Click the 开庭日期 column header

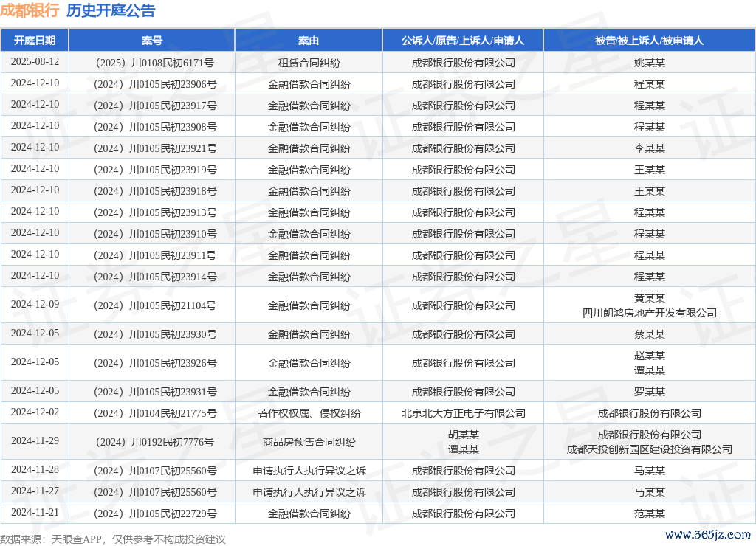click(35, 41)
